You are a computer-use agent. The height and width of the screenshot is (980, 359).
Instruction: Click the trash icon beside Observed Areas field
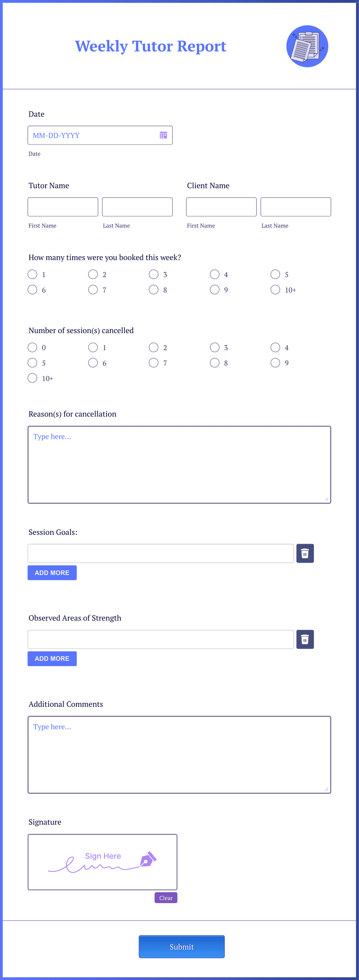pos(305,640)
